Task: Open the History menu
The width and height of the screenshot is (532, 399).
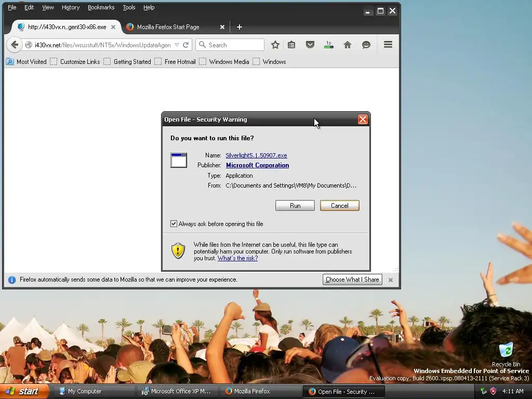Action: [71, 7]
